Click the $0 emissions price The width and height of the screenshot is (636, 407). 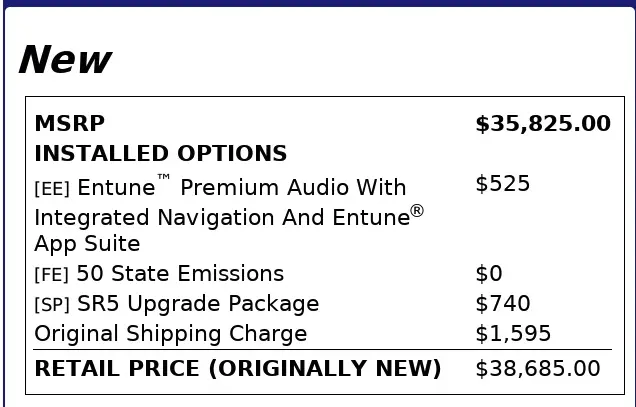point(488,274)
